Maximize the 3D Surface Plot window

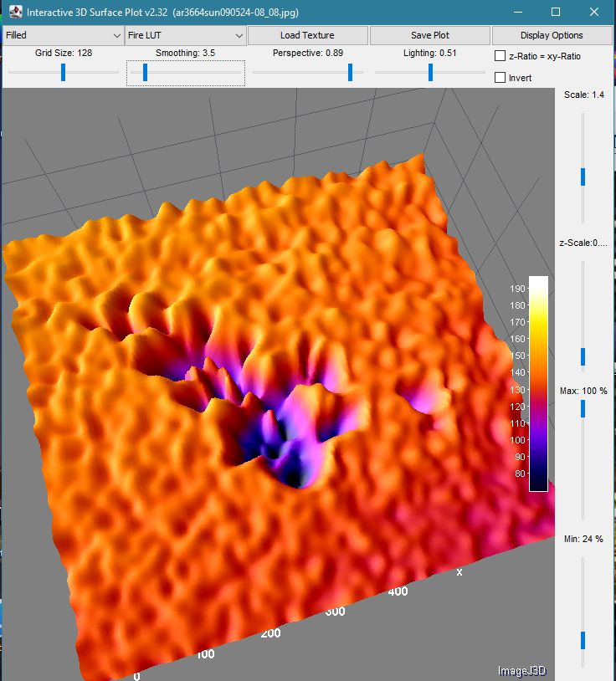(x=556, y=13)
